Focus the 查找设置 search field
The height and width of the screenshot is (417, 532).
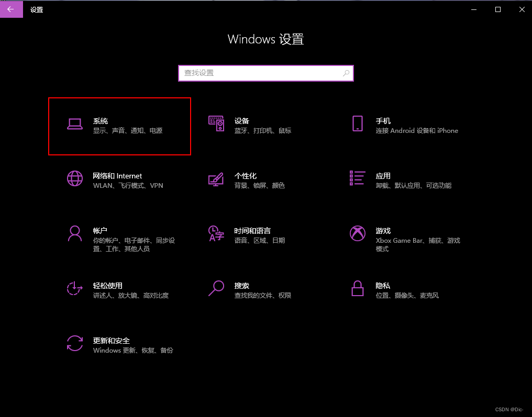point(266,73)
